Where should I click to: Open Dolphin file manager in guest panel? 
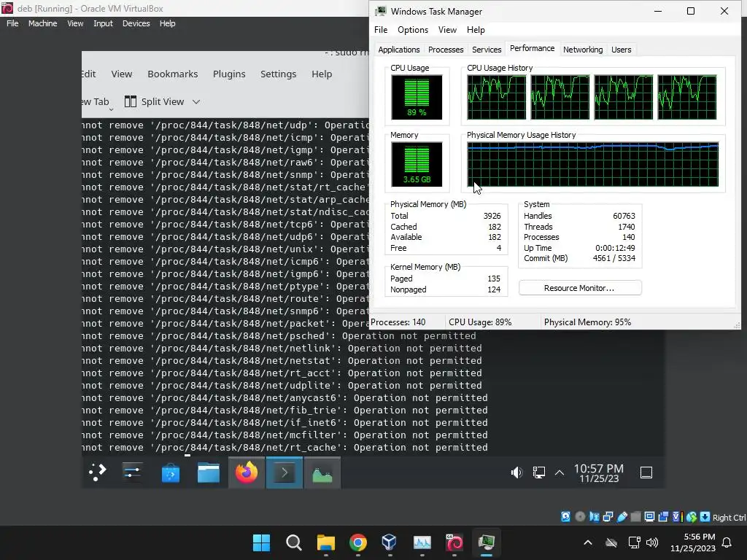tap(208, 472)
